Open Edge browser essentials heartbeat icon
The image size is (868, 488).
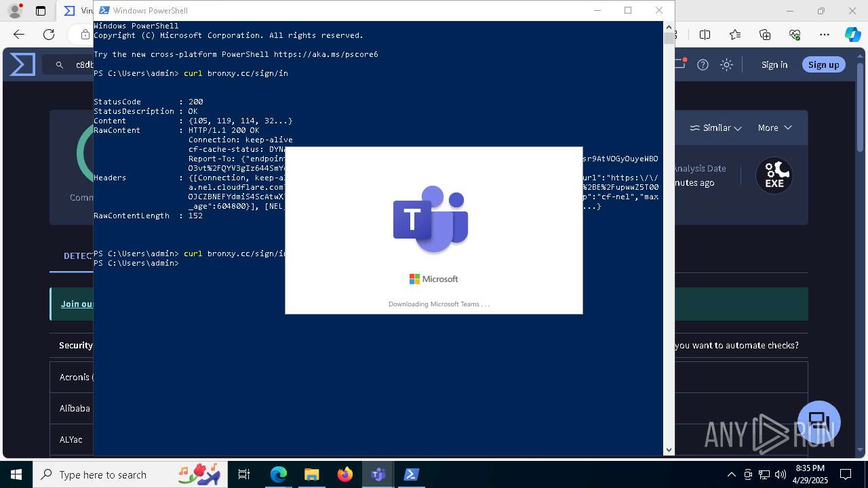point(795,35)
